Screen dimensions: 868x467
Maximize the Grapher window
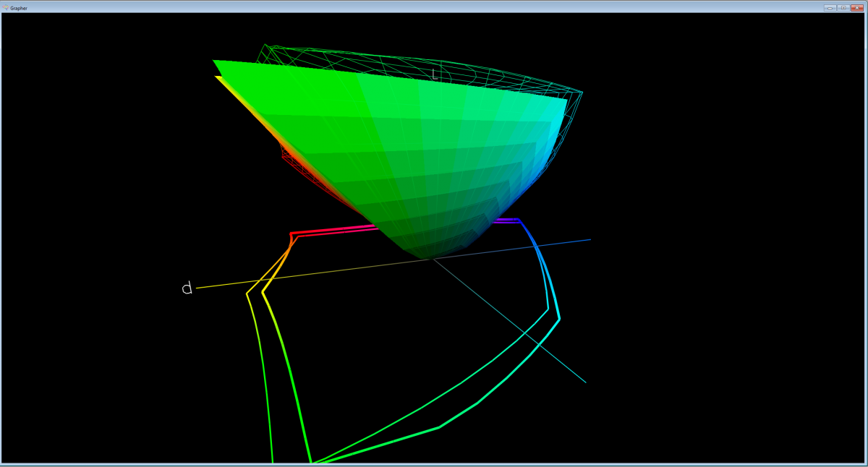843,7
